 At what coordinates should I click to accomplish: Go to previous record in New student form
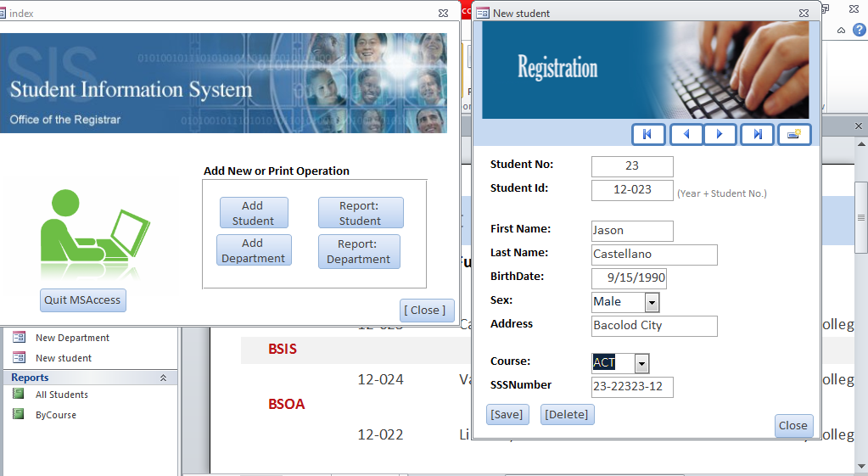click(686, 135)
